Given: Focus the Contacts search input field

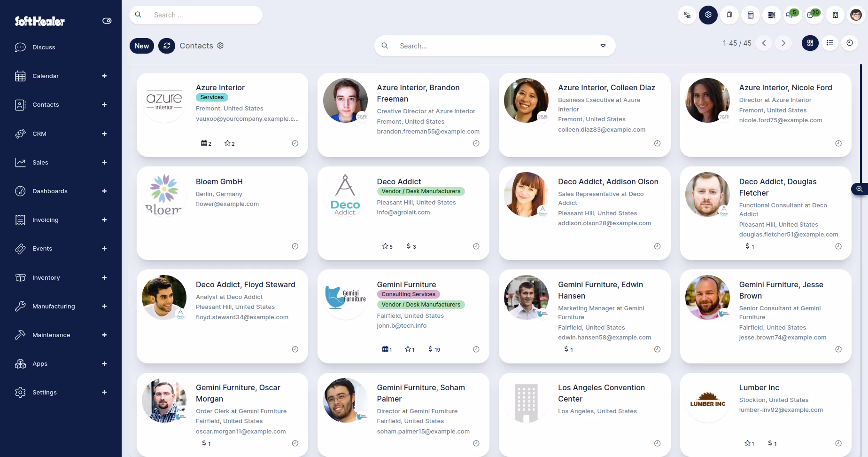Looking at the screenshot, I should click(x=495, y=46).
